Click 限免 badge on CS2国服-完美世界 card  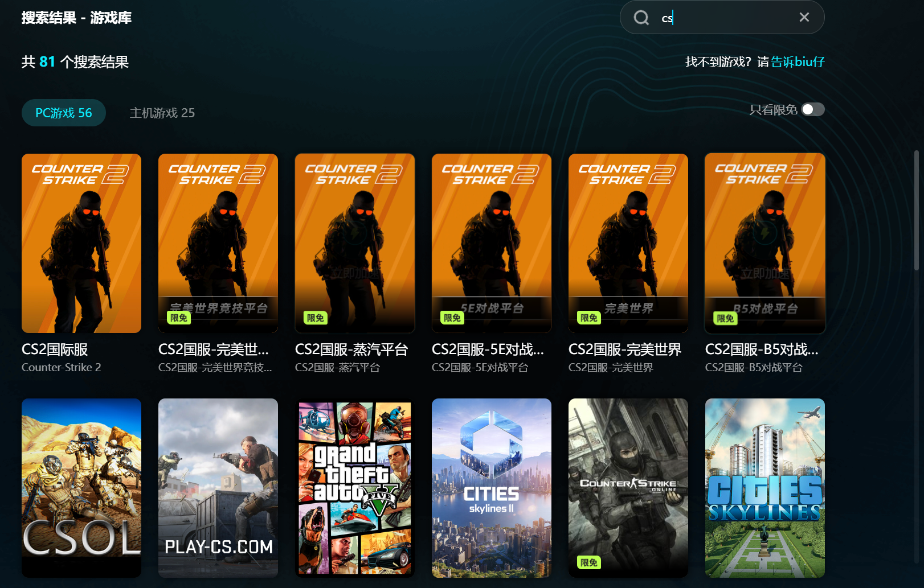click(589, 318)
